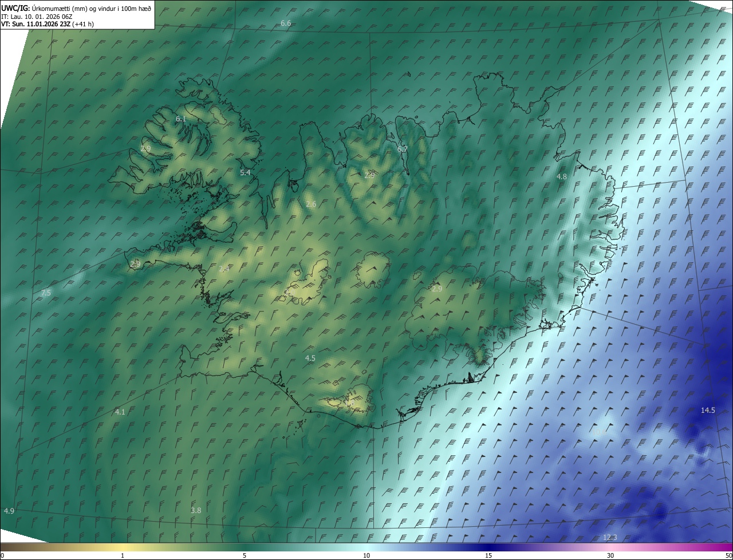Viewport: 733px width, 560px height.
Task: Click the 6.1 value on the Westfjords
Action: click(181, 119)
